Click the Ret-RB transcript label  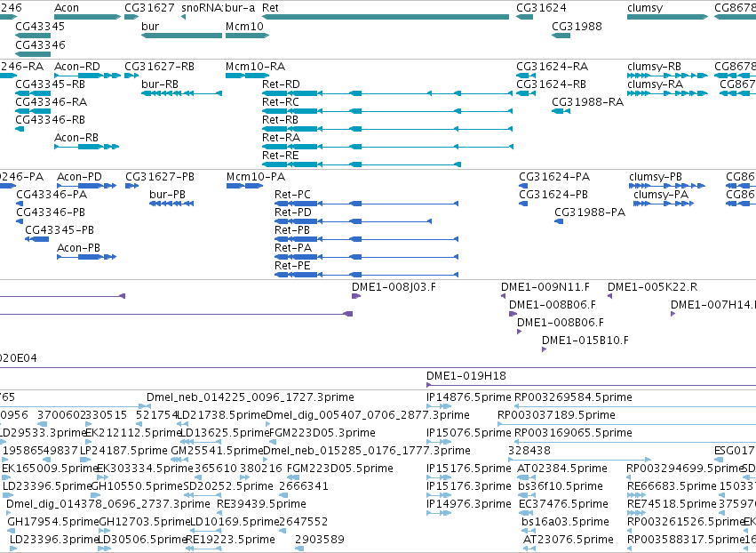pyautogui.click(x=280, y=120)
